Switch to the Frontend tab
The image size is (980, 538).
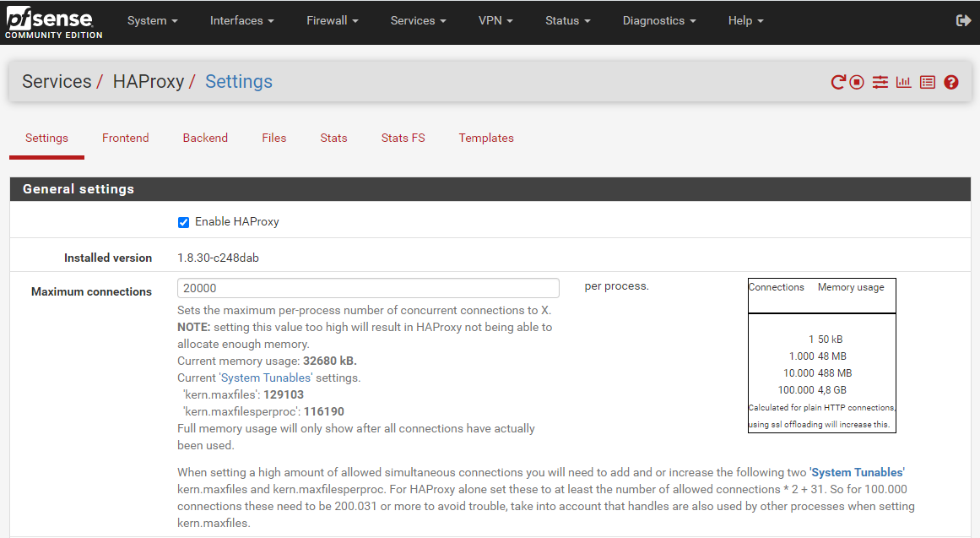[126, 138]
